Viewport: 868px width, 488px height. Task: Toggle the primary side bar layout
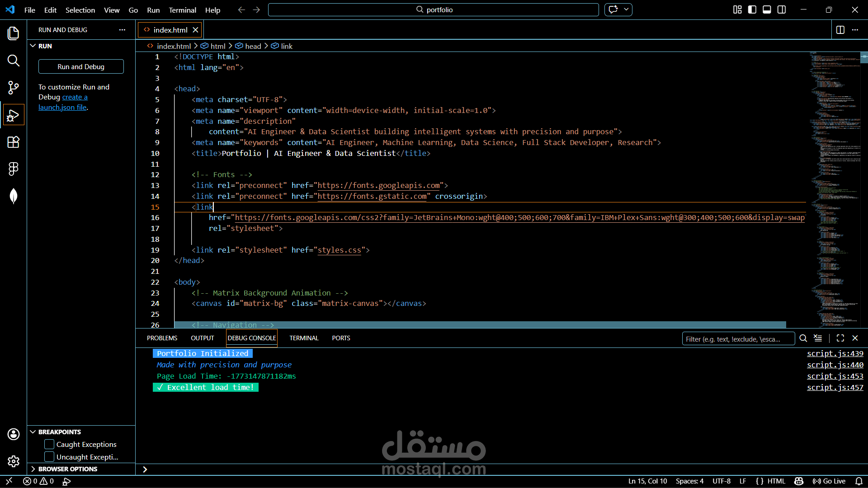pyautogui.click(x=752, y=10)
